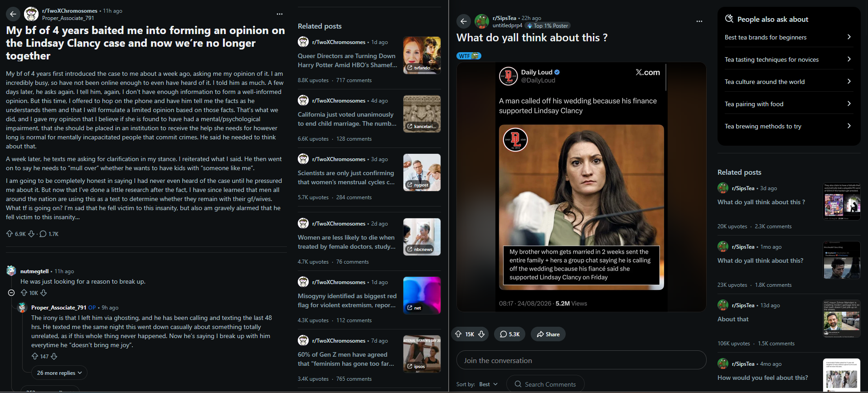
Task: Open Proper_Associate_791's profile under post header
Action: (68, 18)
